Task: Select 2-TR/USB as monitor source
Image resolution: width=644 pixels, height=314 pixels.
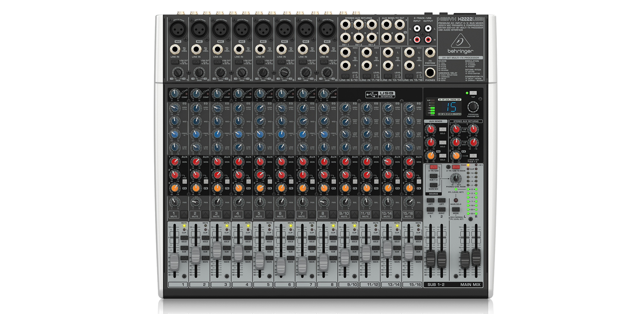Action: (433, 167)
